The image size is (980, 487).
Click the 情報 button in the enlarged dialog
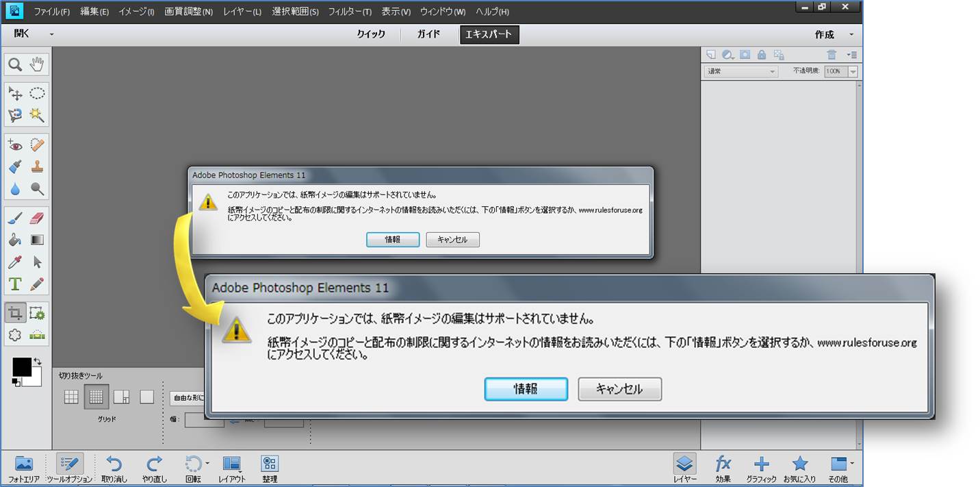coord(526,389)
